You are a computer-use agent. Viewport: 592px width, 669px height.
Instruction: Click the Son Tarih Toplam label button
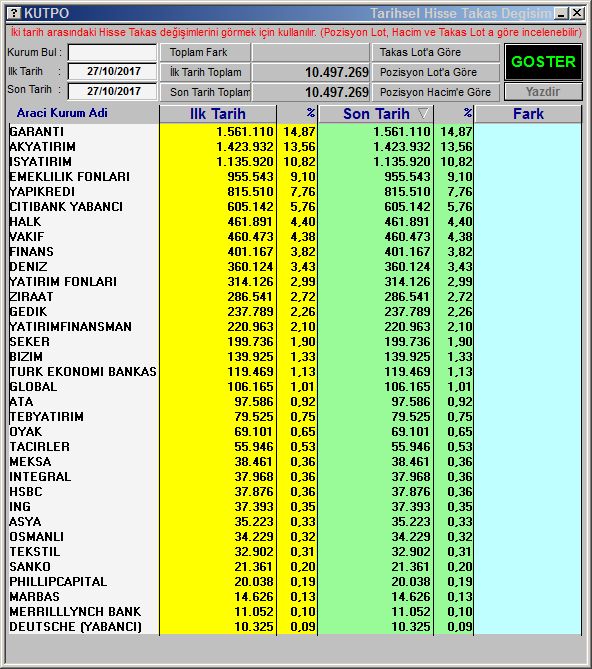point(205,92)
